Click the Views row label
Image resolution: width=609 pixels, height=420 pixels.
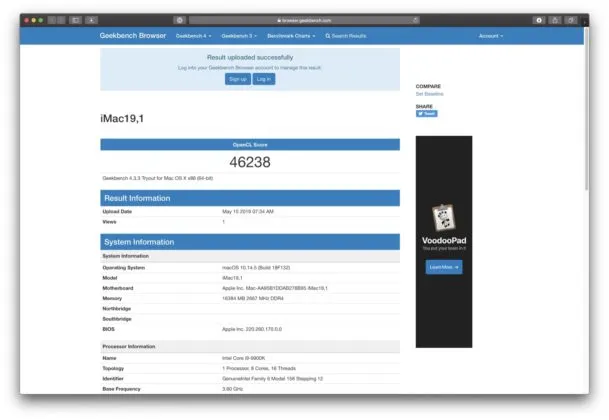(109, 222)
